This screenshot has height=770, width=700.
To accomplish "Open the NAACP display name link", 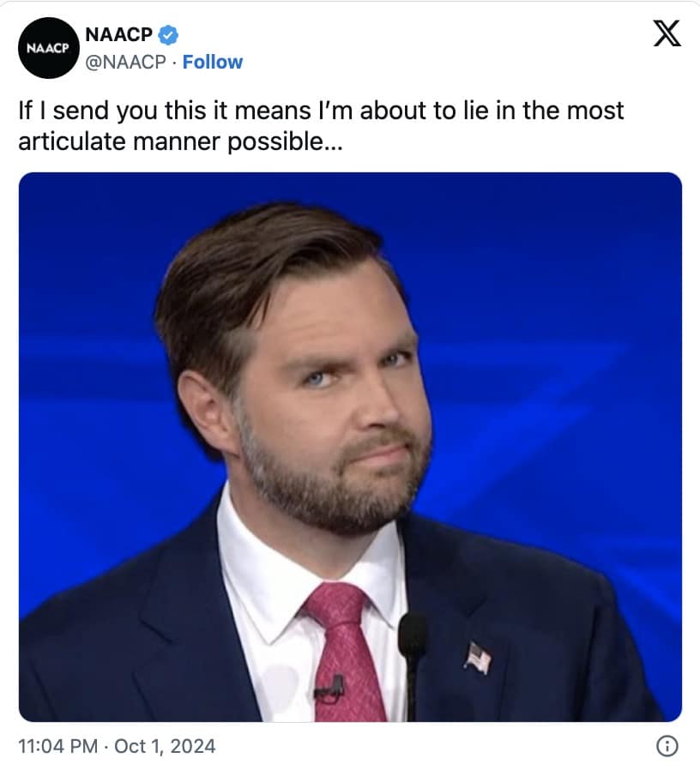I will [x=118, y=34].
